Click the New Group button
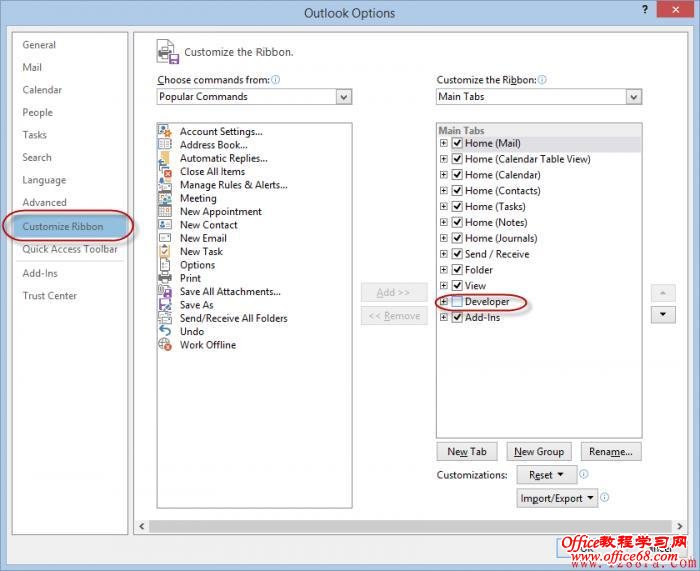This screenshot has height=571, width=700. 539,451
